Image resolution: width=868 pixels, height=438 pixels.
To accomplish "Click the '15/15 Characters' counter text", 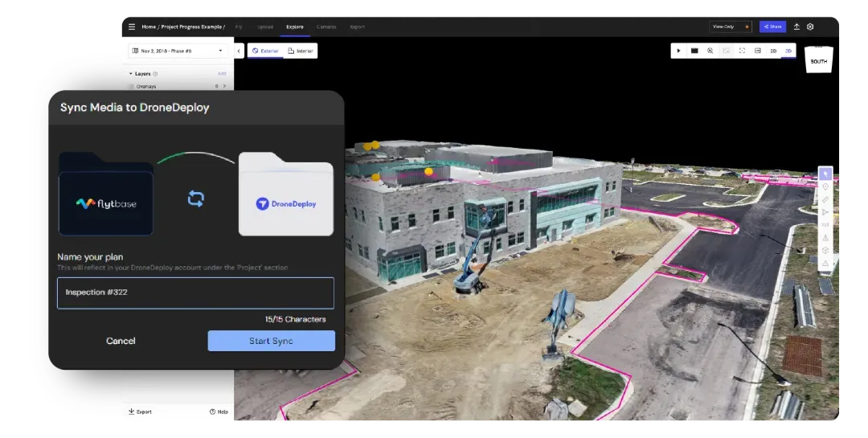I will pos(295,320).
